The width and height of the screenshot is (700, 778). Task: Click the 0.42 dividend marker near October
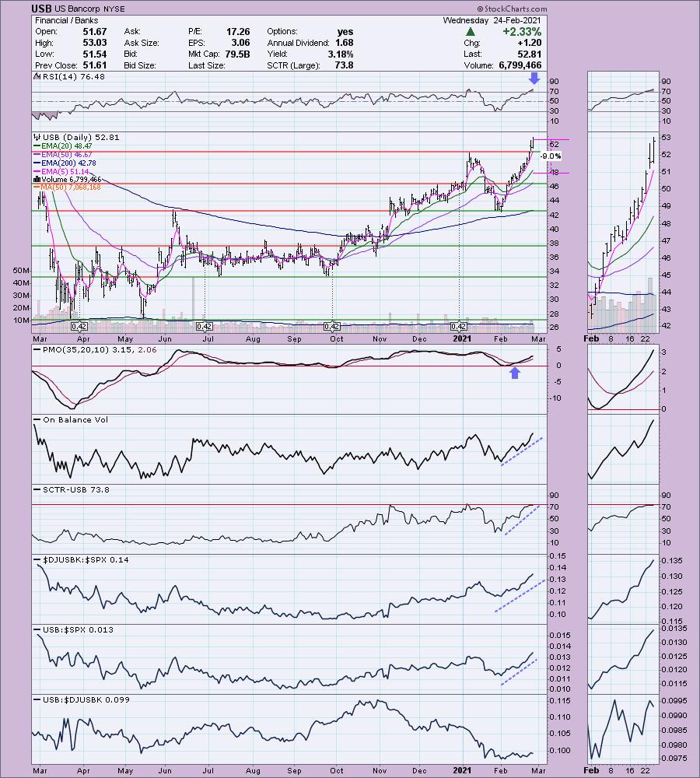(332, 327)
